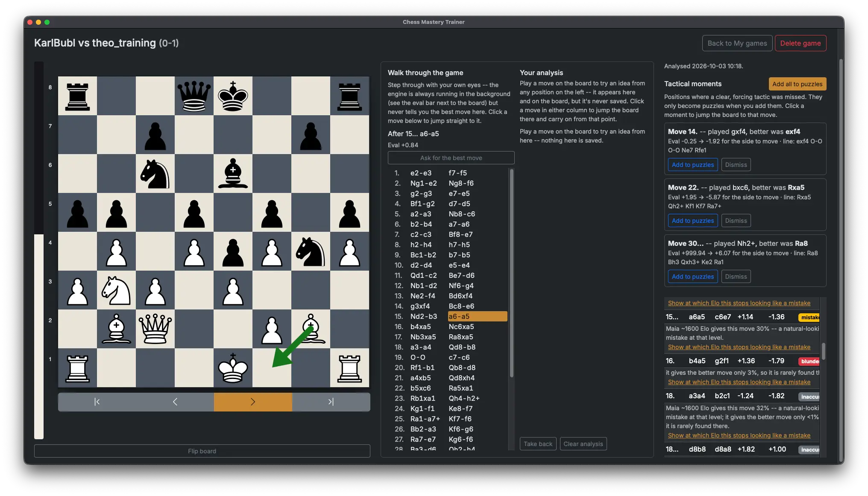
Task: Select the white bishop on b2
Action: (116, 329)
